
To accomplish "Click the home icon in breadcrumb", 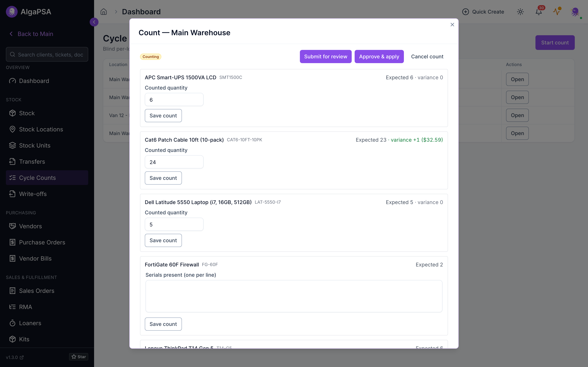I will (104, 12).
